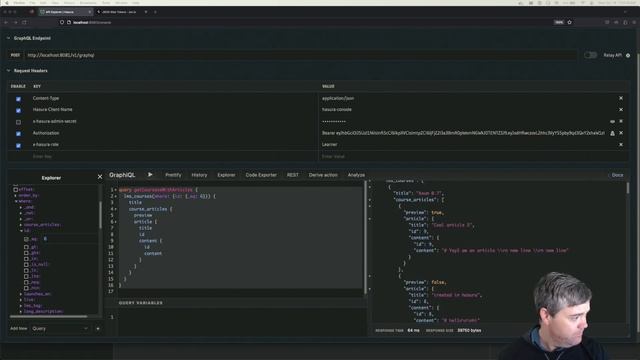Screen dimensions: 640x360
Task: Reload the browser page
Action: [x=24, y=22]
